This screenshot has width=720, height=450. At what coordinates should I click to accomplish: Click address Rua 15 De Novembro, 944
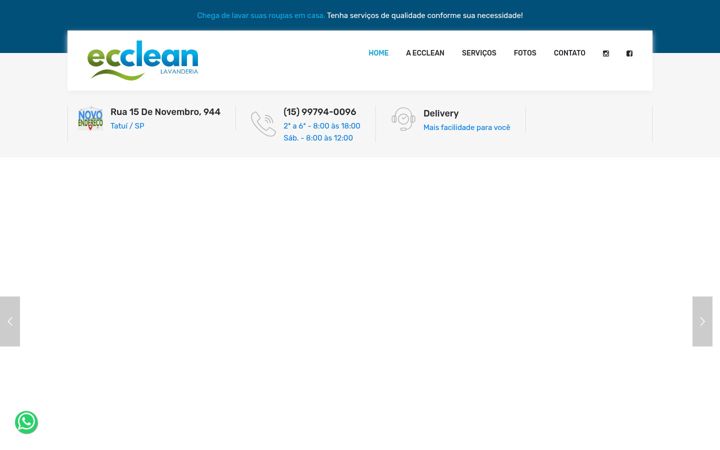(x=165, y=112)
